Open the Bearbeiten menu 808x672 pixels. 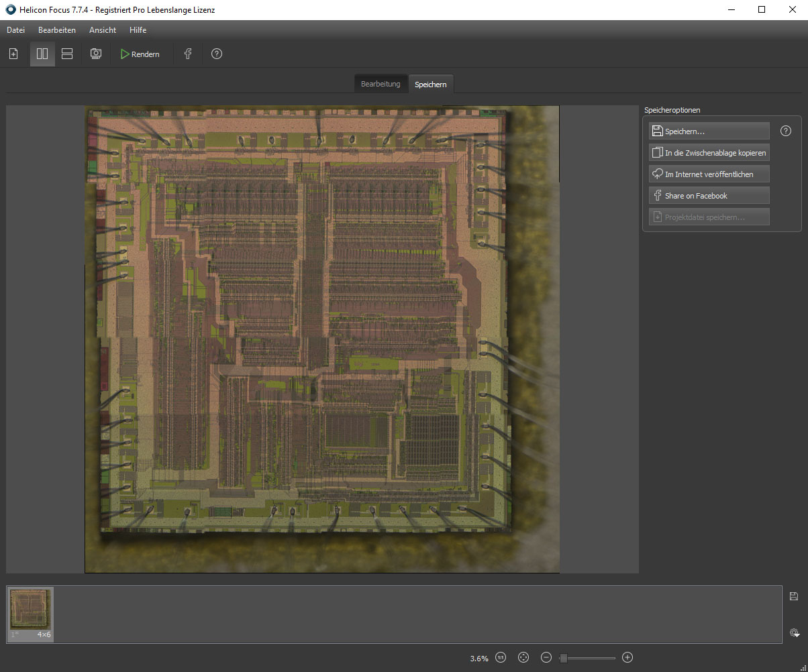tap(57, 30)
